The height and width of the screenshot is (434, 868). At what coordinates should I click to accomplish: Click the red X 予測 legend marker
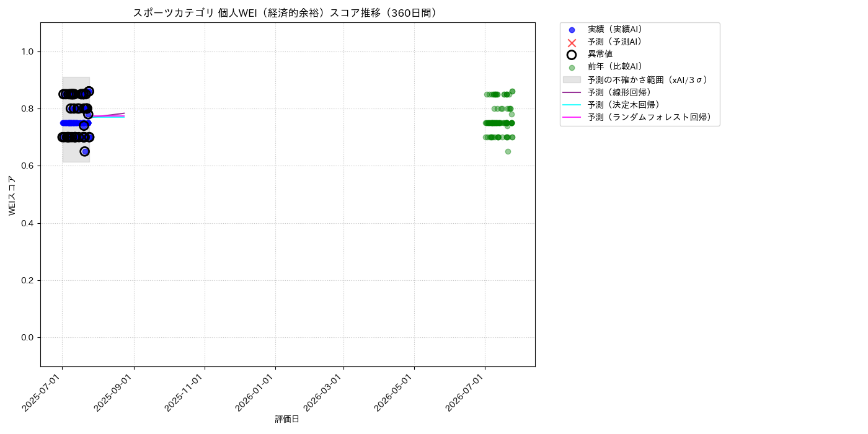[x=572, y=42]
